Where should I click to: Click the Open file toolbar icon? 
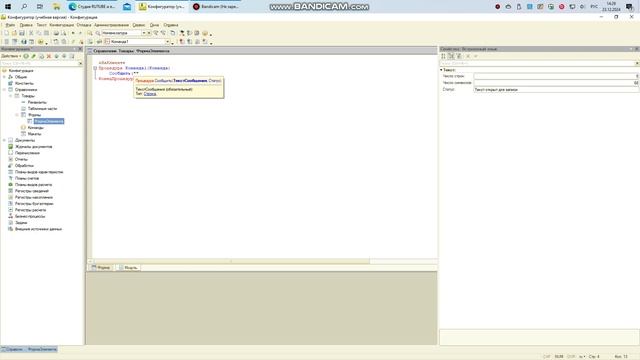click(14, 33)
